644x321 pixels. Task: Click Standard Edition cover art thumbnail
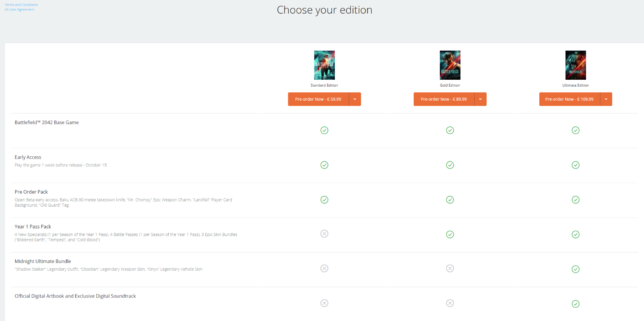click(324, 65)
